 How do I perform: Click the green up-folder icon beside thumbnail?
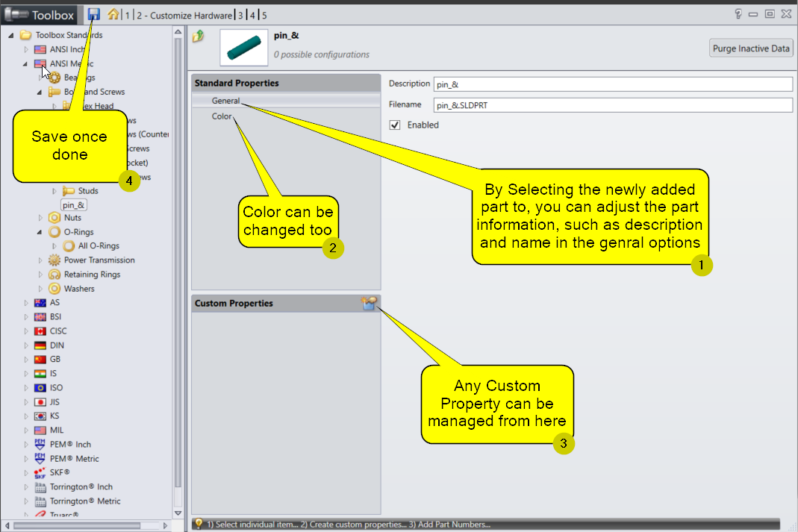(x=199, y=36)
